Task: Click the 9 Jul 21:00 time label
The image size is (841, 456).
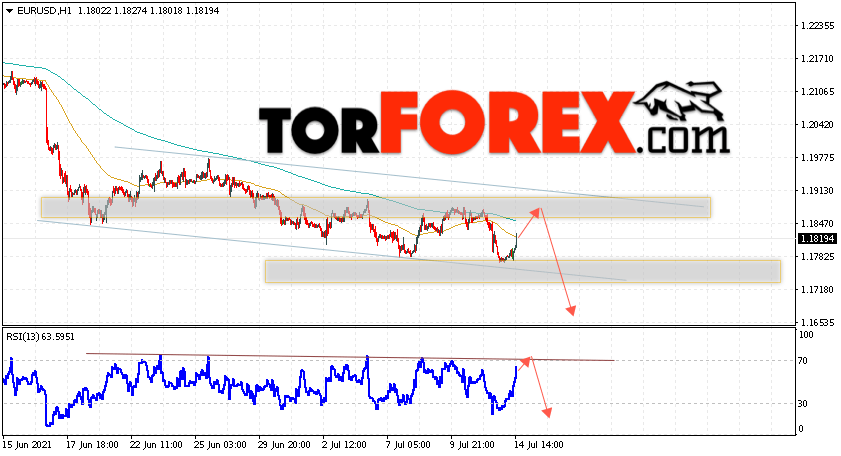Action: [473, 445]
